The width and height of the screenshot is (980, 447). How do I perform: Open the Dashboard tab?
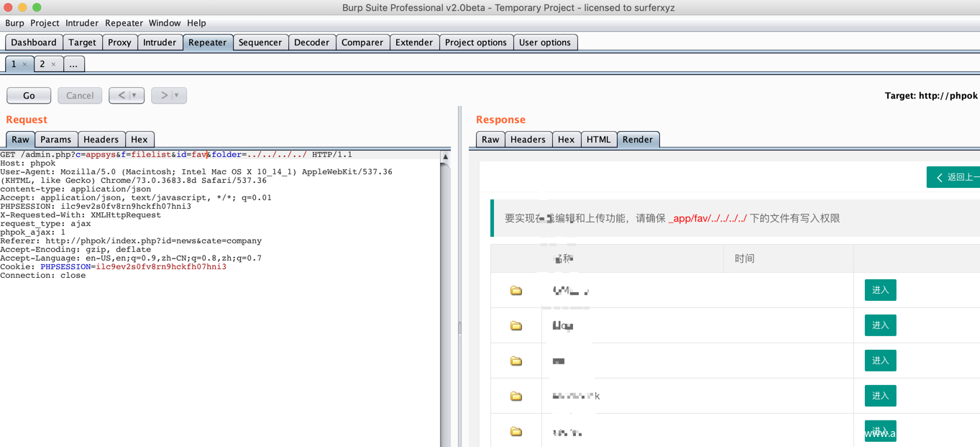point(34,42)
